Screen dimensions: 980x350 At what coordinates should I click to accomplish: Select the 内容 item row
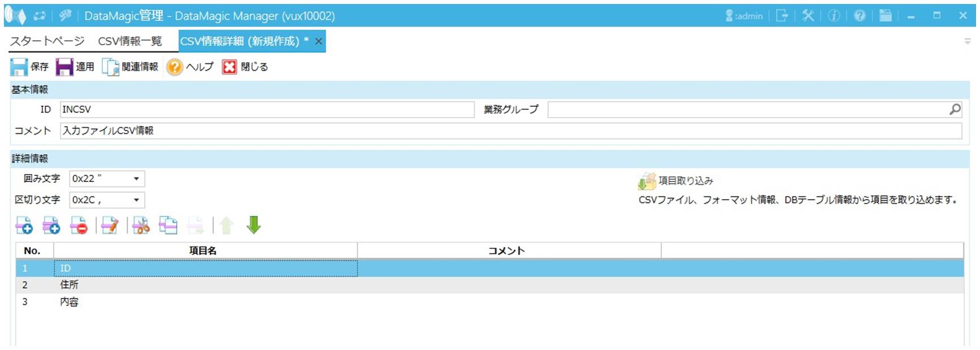[489, 302]
